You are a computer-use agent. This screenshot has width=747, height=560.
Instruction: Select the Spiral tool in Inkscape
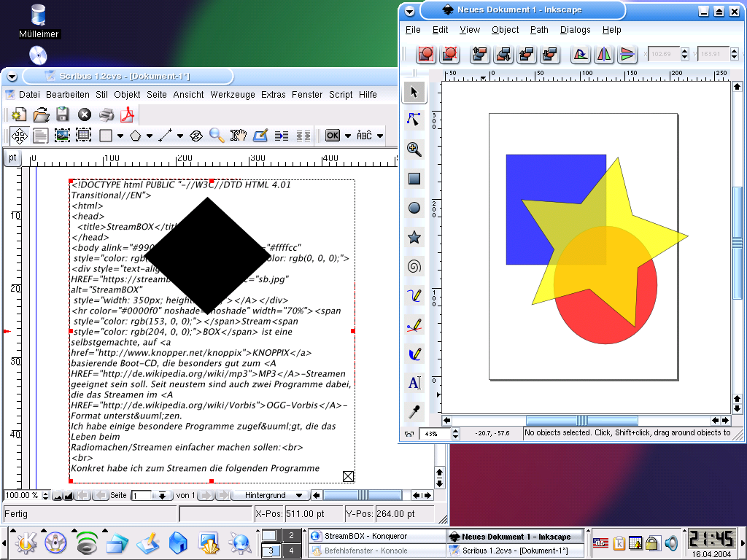tap(414, 266)
